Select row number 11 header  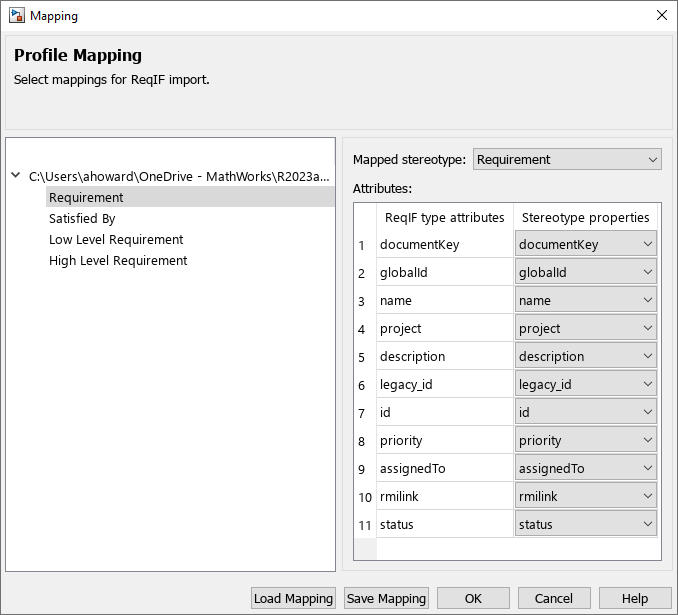click(365, 525)
